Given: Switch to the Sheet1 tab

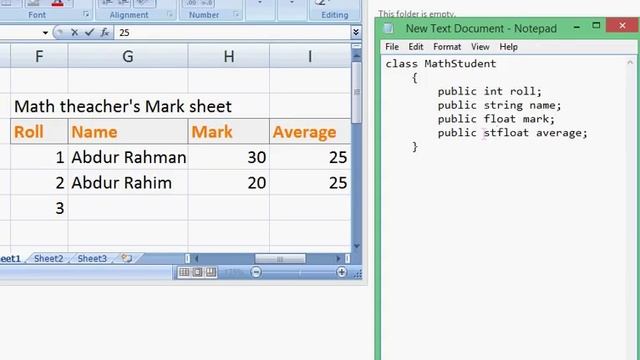Looking at the screenshot, I should [x=11, y=258].
